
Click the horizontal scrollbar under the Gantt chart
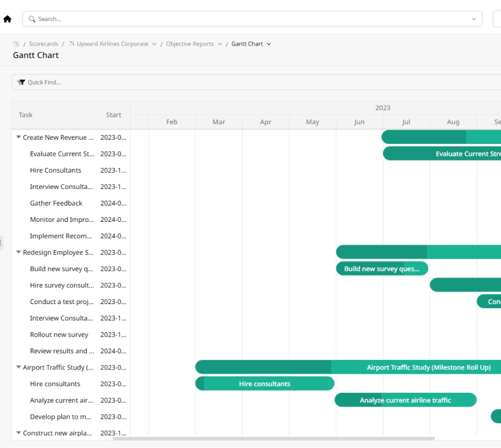click(273, 438)
